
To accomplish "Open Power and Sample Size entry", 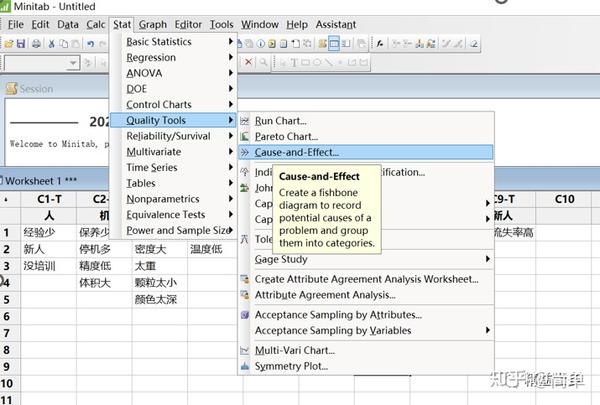I will (x=173, y=230).
